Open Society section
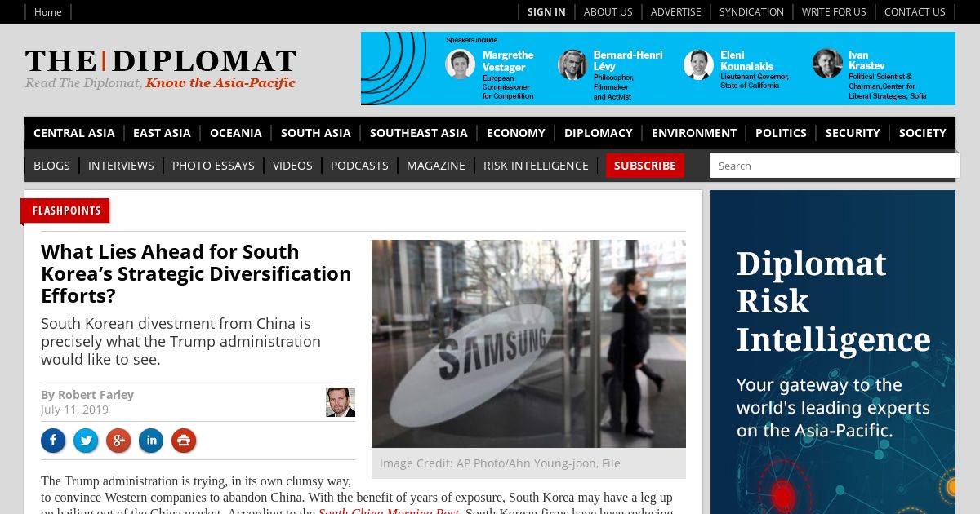980x514 pixels. click(923, 133)
